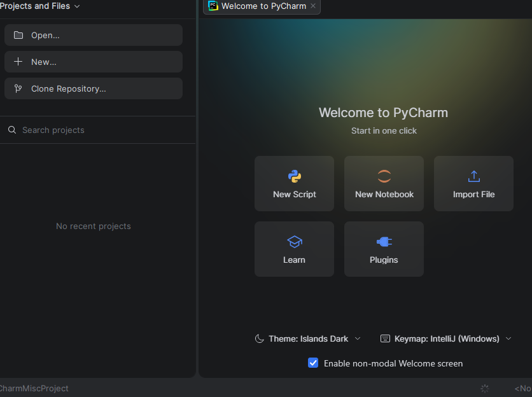Click the CharmMiscProject status bar entry
The image size is (532, 397).
click(x=34, y=389)
